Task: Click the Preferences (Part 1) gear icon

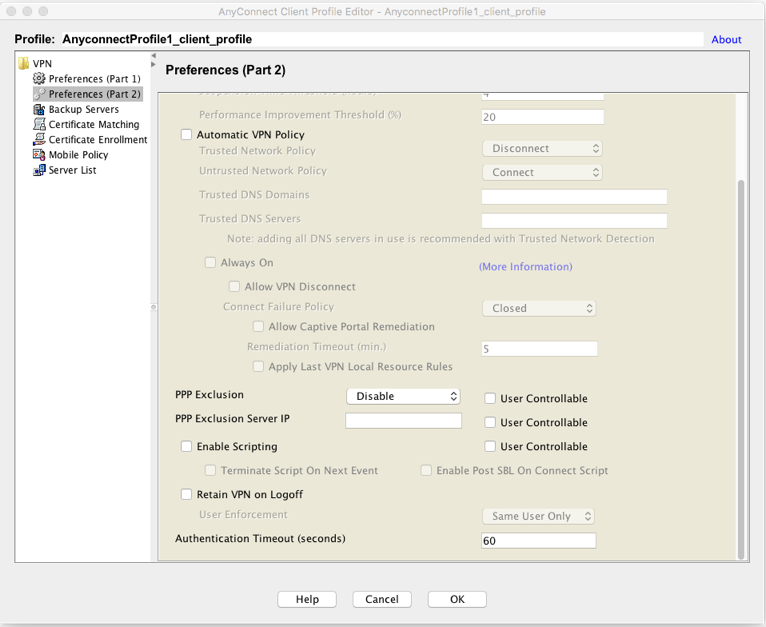Action: tap(39, 79)
